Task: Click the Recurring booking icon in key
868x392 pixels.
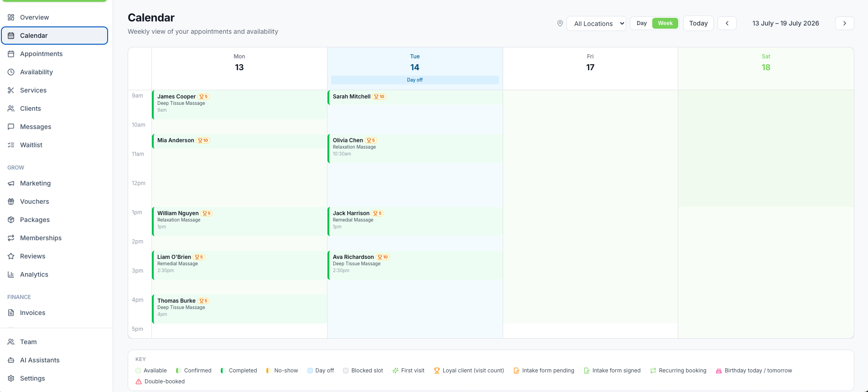Action: [653, 371]
